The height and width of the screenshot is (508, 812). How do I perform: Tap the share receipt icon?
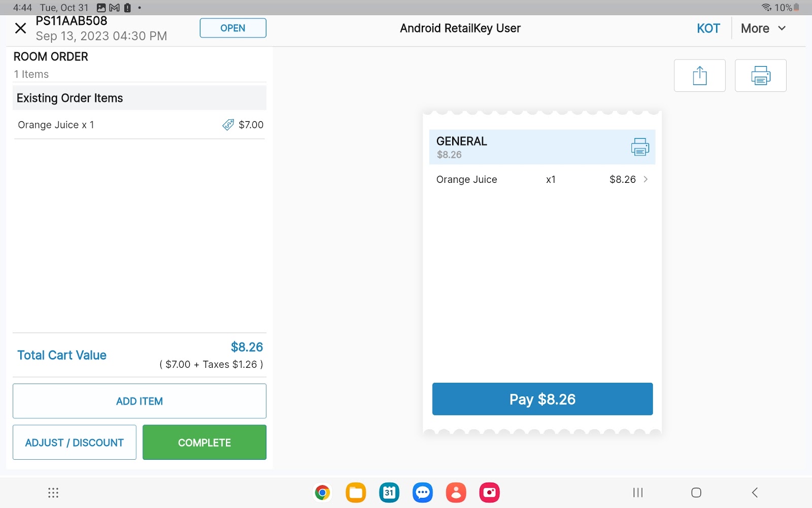(699, 76)
